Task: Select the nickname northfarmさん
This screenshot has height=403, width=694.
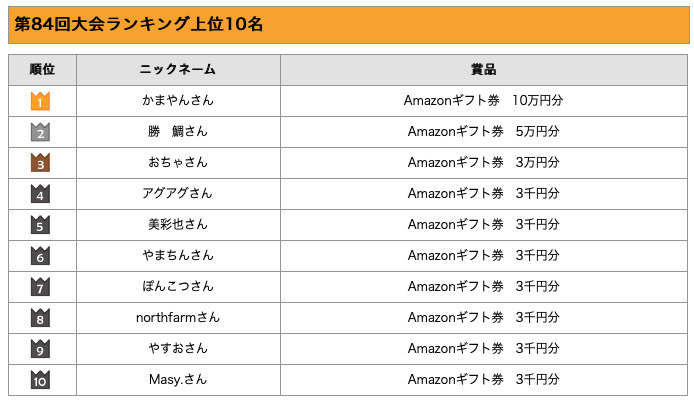Action: 178,318
